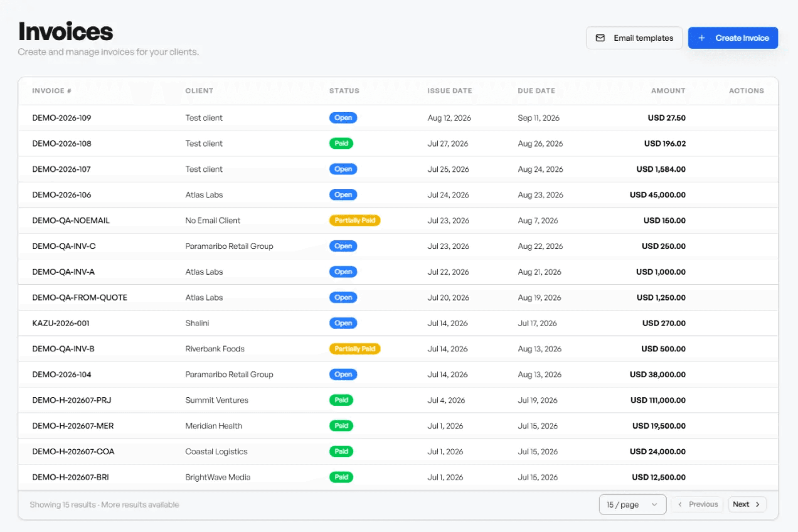Click client name BrightWave Media
Viewport: 798px width, 532px height.
[x=218, y=477]
